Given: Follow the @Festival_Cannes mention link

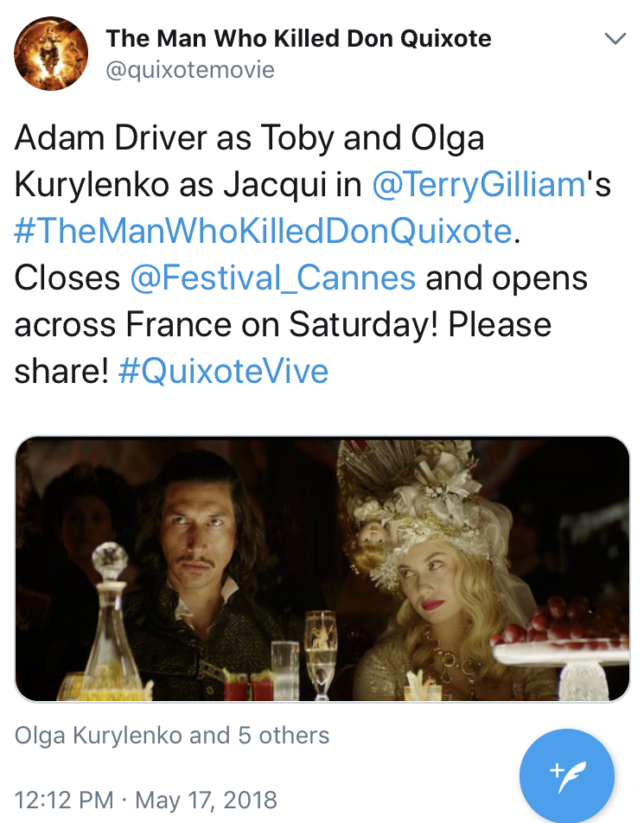Looking at the screenshot, I should [x=273, y=278].
